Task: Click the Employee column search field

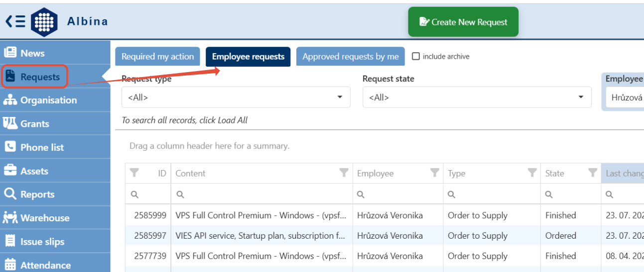Action: pos(398,194)
